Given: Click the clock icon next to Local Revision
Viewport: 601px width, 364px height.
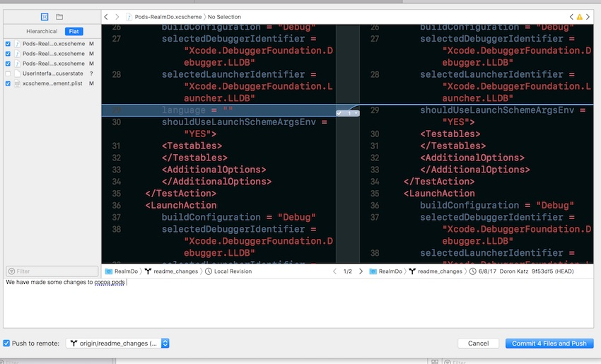Looking at the screenshot, I should tap(209, 271).
